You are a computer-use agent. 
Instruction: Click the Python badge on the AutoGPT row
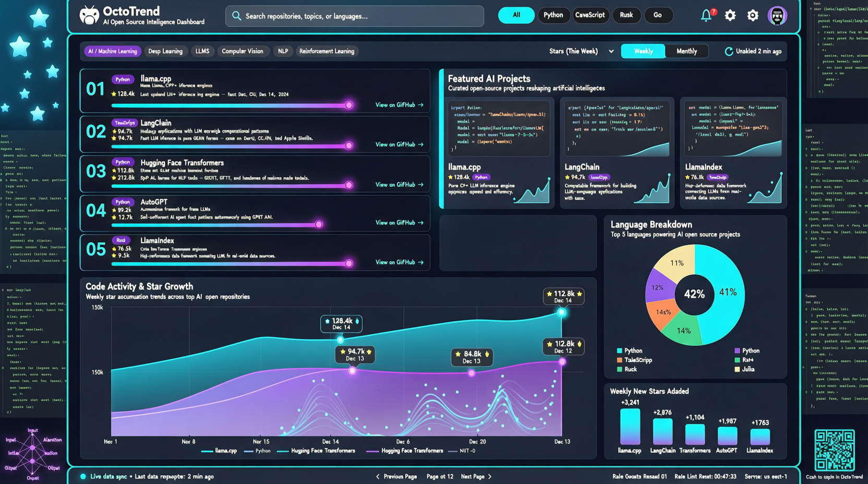[123, 202]
